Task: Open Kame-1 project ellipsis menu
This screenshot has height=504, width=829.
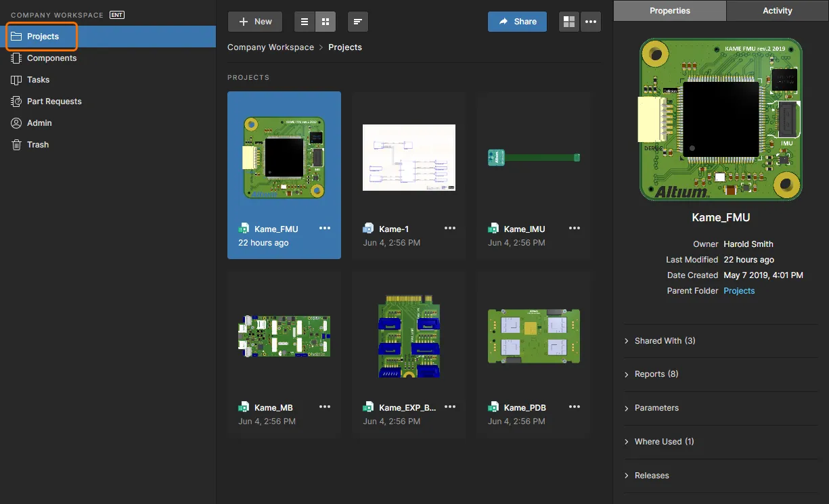Action: coord(450,229)
